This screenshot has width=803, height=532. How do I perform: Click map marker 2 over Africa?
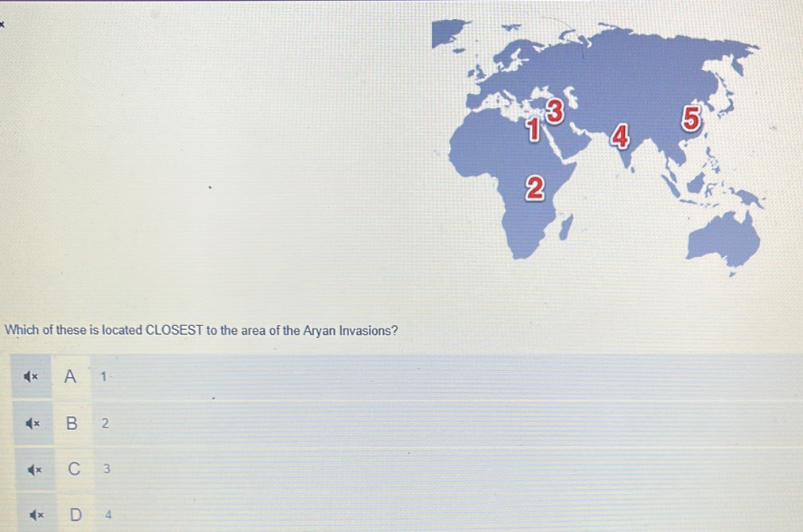[x=536, y=188]
